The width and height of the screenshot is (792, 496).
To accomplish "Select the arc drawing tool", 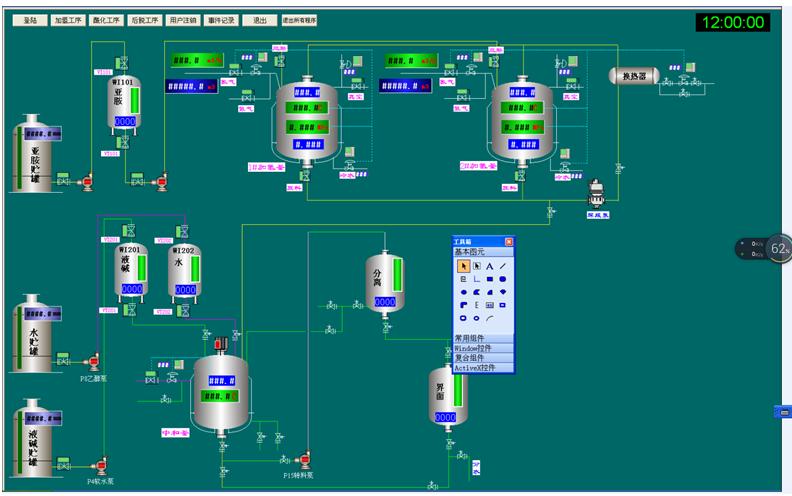I will [489, 318].
